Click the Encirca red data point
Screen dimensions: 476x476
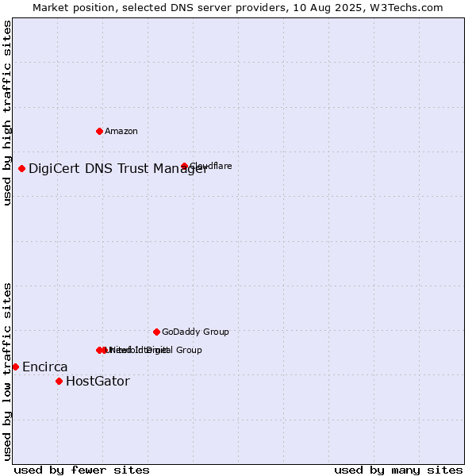[16, 367]
